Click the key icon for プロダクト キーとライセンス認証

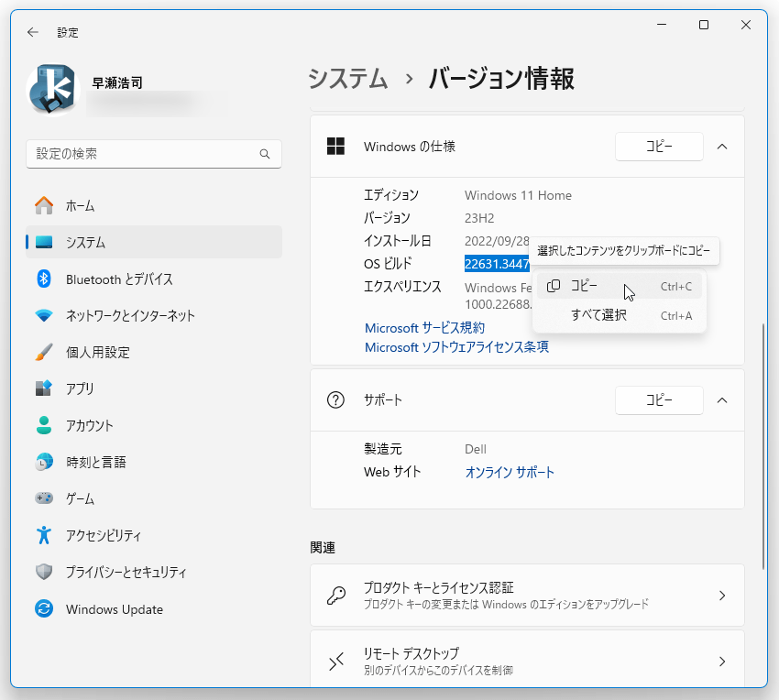click(335, 596)
